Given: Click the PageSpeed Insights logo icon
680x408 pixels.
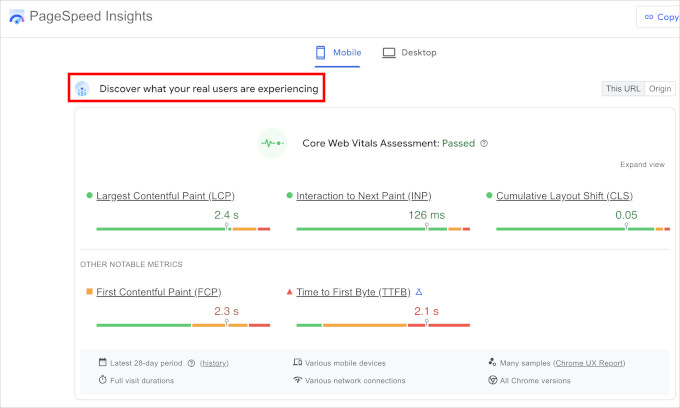Looking at the screenshot, I should [x=16, y=17].
